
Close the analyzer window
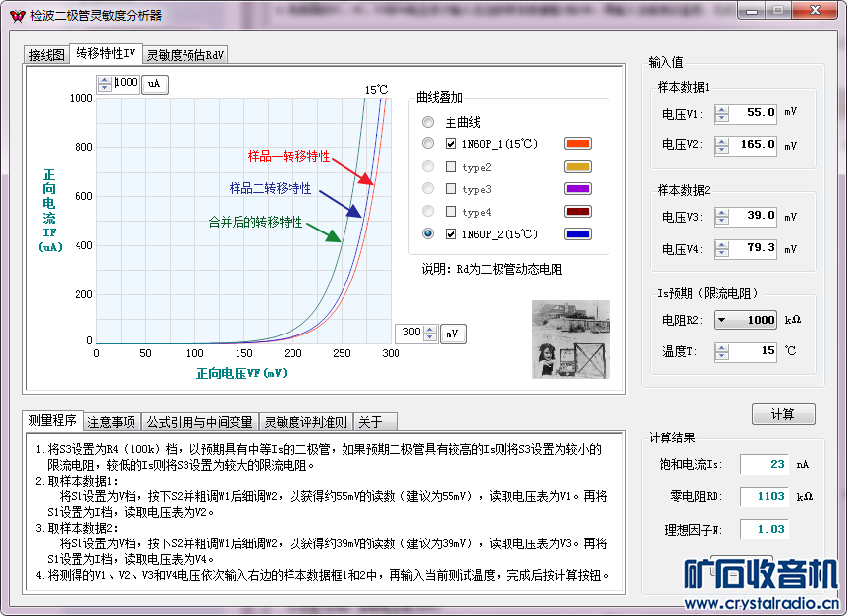click(816, 10)
